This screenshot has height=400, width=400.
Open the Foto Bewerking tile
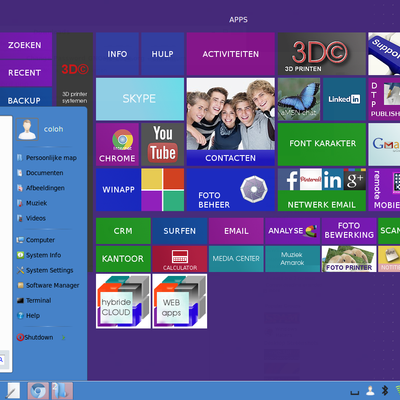(x=349, y=231)
